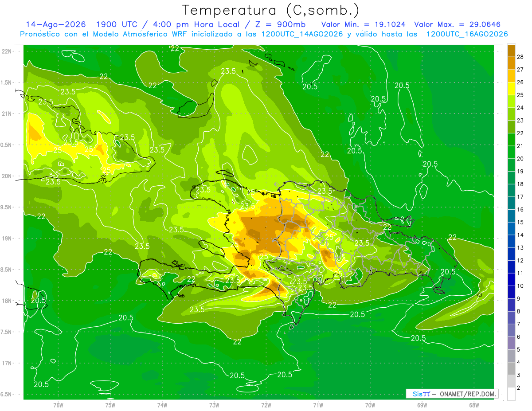The width and height of the screenshot is (532, 411).
Task: Pick the blue swatch between 13 and 14
Action: (x=511, y=241)
